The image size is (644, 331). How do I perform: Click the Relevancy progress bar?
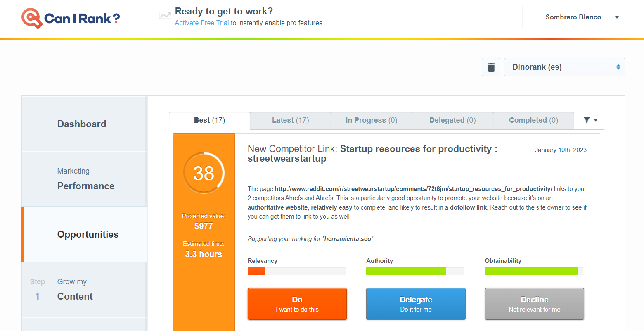coord(296,271)
